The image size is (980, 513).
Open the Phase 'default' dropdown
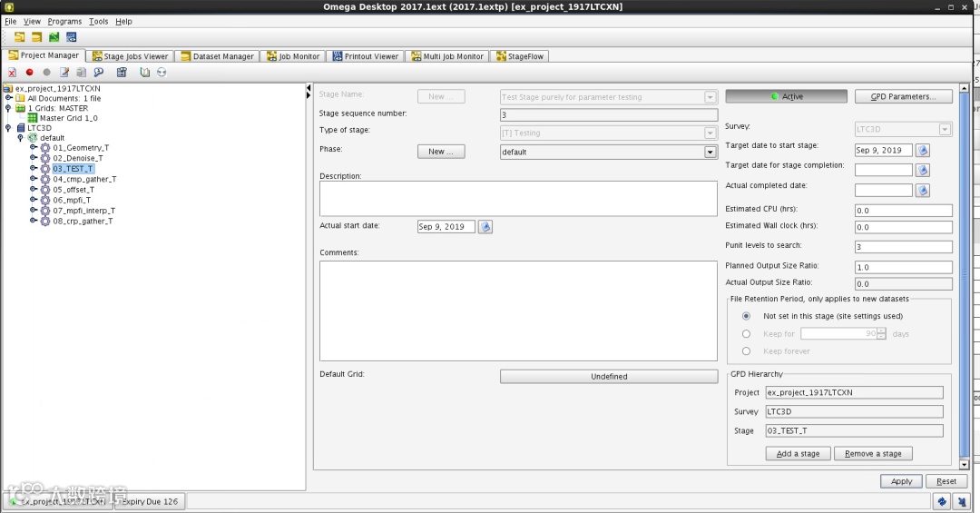point(710,152)
